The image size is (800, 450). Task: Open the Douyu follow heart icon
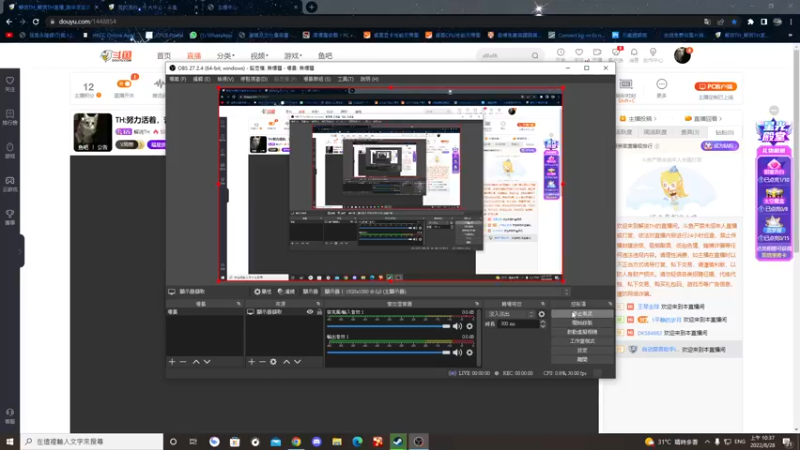point(579,53)
